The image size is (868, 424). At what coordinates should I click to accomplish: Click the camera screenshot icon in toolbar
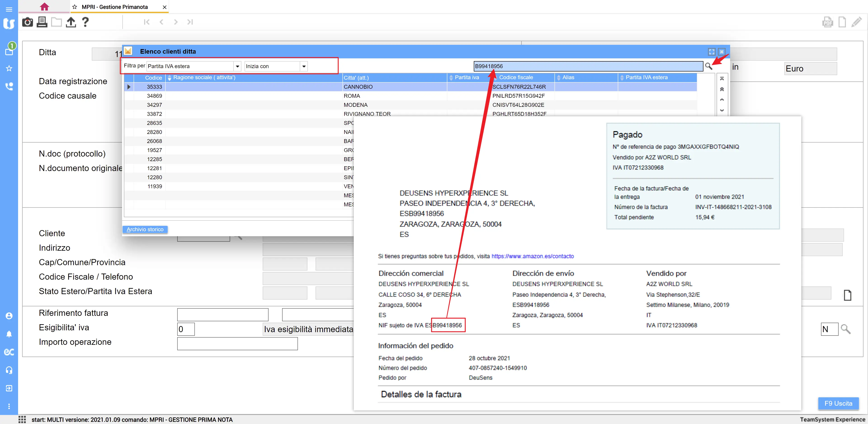pos(27,22)
